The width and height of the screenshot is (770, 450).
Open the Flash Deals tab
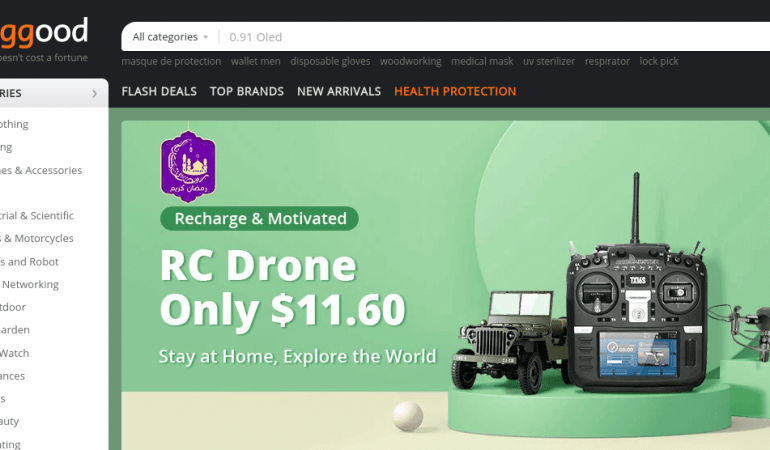tap(159, 91)
